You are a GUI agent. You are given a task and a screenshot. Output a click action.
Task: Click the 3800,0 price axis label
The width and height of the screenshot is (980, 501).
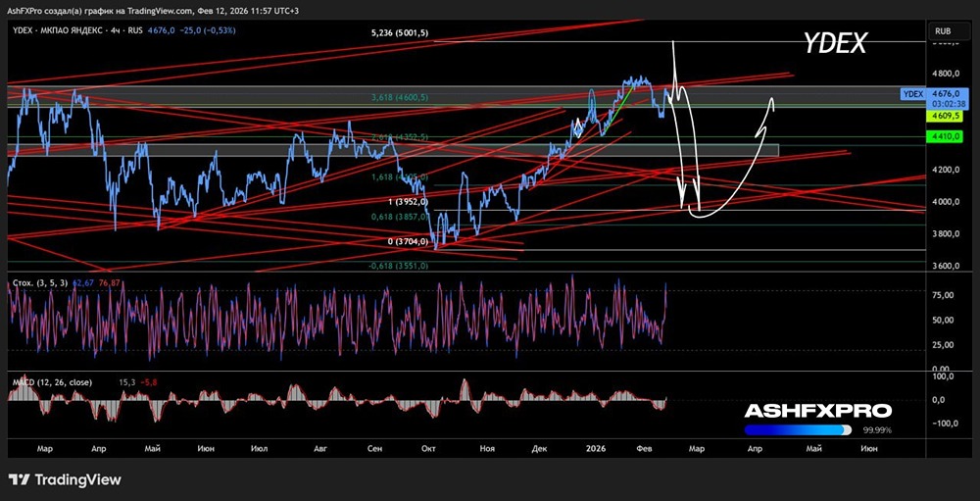coord(947,234)
